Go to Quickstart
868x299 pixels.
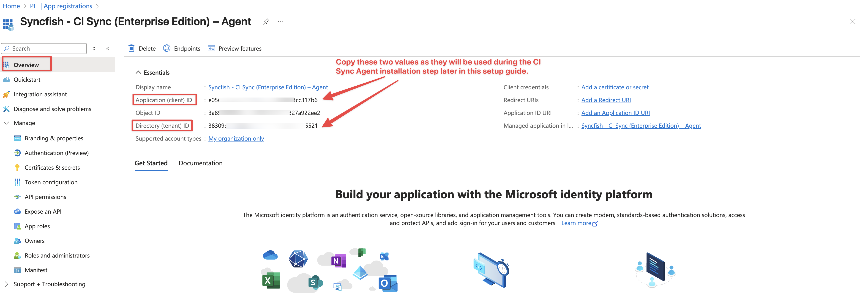point(27,80)
